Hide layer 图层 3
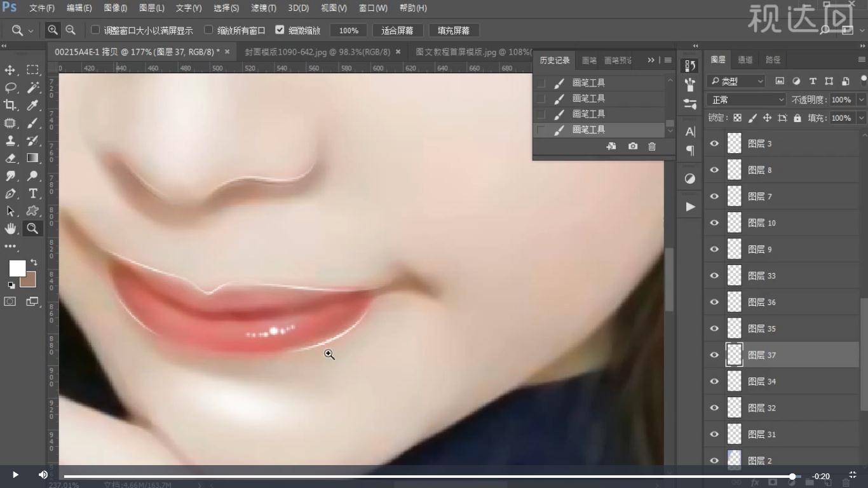 (x=714, y=144)
